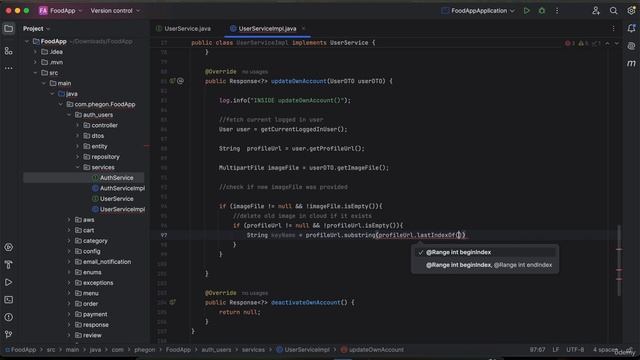The width and height of the screenshot is (640, 360).
Task: Click the updateOwnAccount breadcrumb
Action: coord(372,350)
